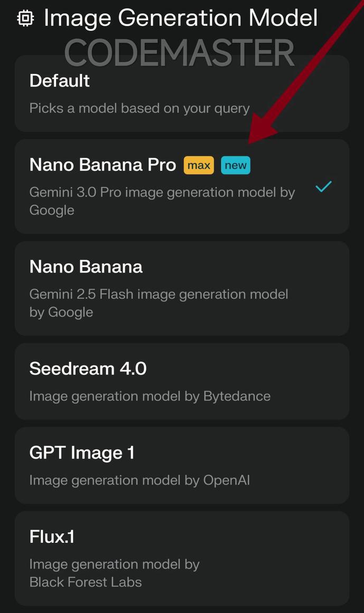Click the Bytedance attribution text
The image size is (364, 613).
(150, 396)
